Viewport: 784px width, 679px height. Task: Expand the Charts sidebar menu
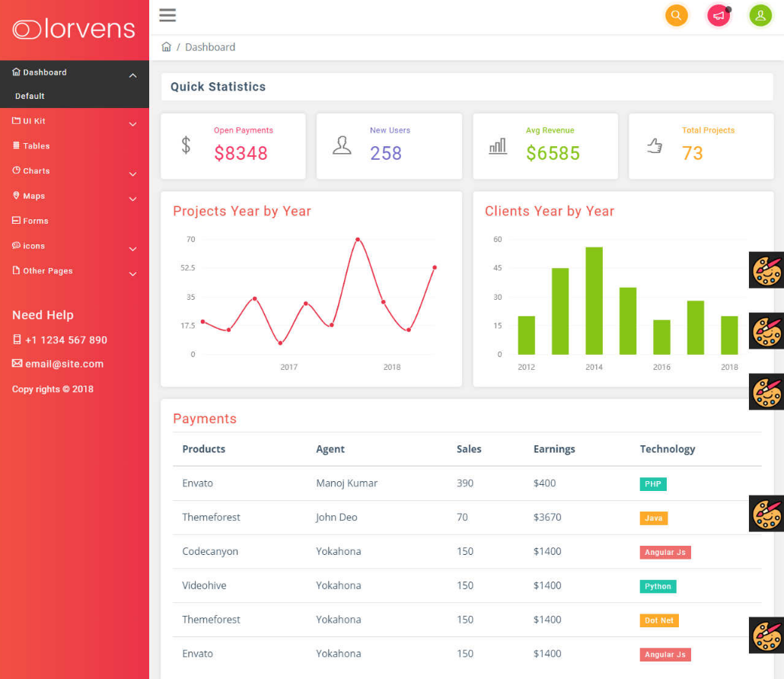click(132, 174)
